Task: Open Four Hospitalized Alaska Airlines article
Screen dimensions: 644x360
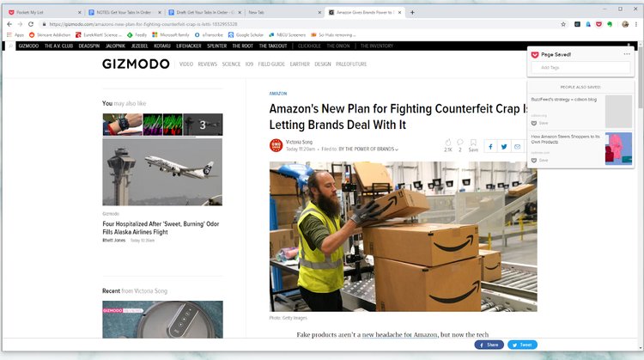Action: pyautogui.click(x=161, y=228)
